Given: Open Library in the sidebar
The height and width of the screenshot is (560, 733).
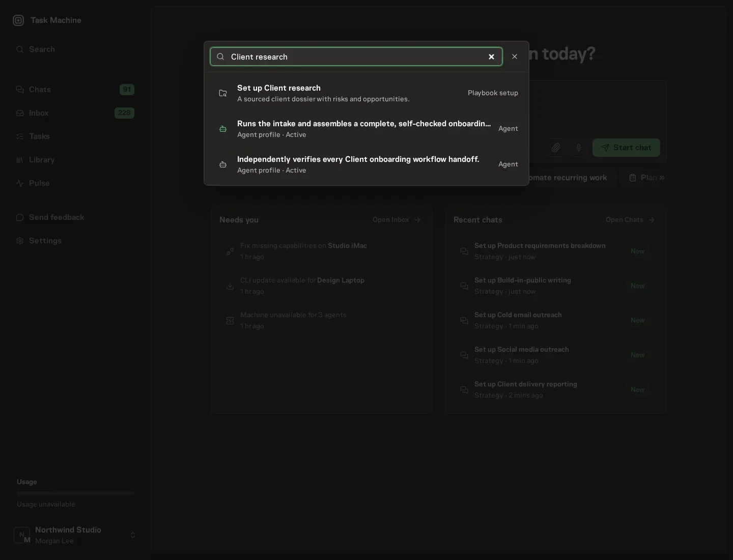Looking at the screenshot, I should pyautogui.click(x=75, y=160).
